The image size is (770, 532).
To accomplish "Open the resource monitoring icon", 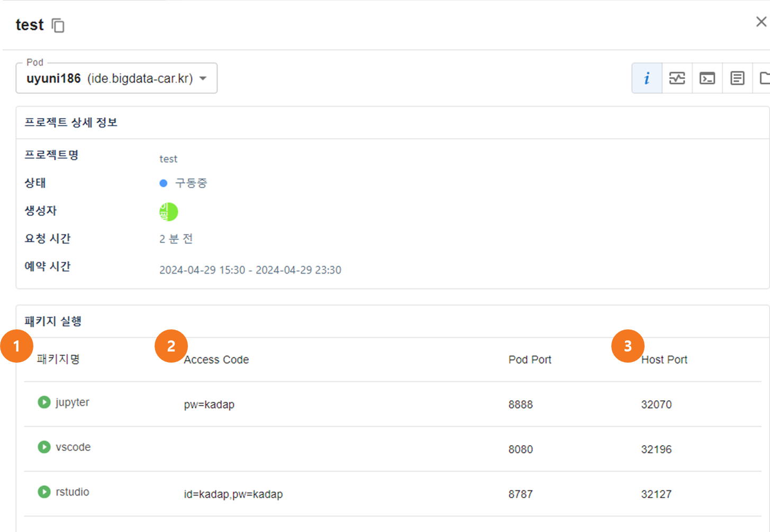I will 677,78.
